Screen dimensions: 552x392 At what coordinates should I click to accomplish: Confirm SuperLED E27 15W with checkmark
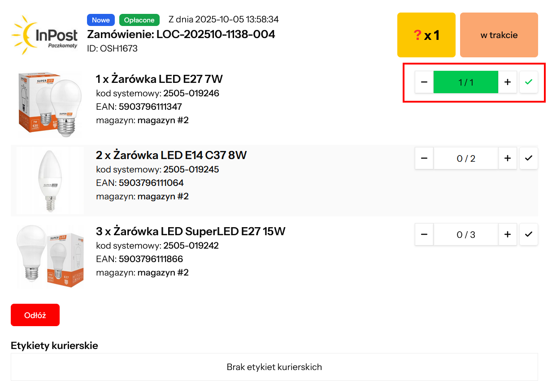[529, 234]
